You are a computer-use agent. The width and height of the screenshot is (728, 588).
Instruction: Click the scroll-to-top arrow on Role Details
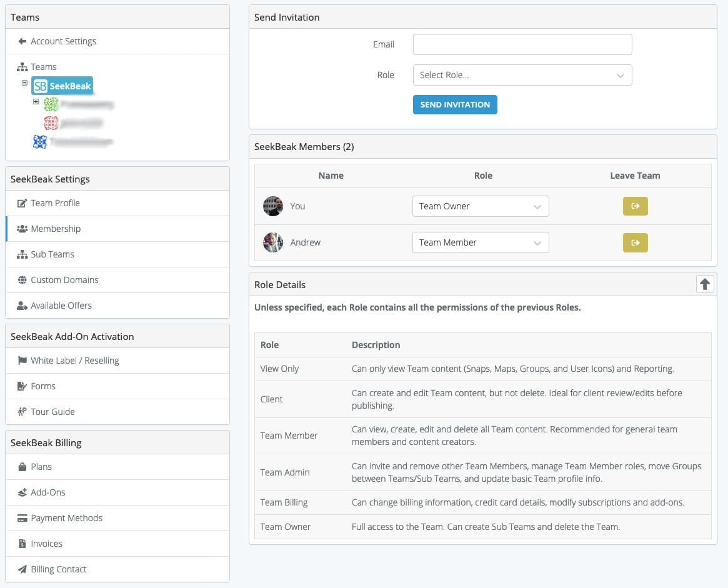705,284
